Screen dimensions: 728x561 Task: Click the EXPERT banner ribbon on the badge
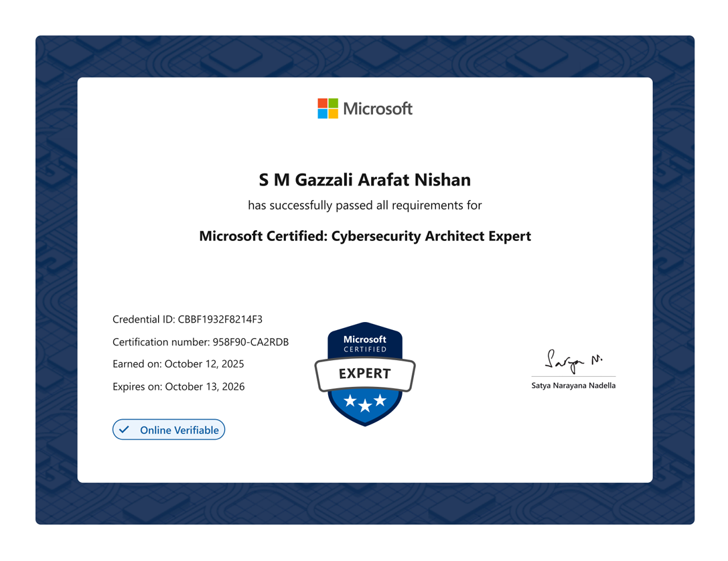coord(364,373)
